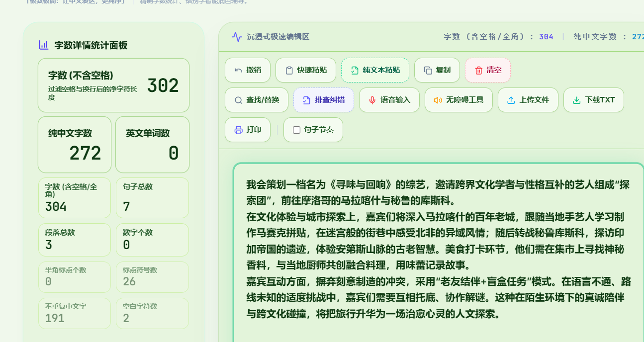
Task: Click the download arrow icon on 下载TXT
Action: pyautogui.click(x=576, y=100)
